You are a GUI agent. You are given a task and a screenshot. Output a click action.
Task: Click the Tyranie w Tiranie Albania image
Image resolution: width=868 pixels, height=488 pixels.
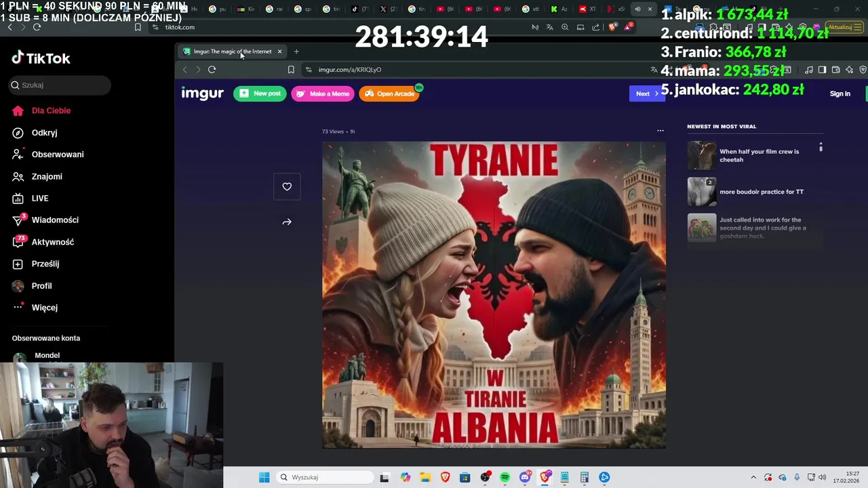pyautogui.click(x=494, y=295)
